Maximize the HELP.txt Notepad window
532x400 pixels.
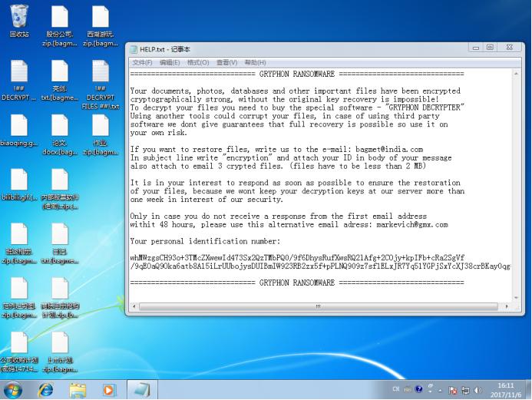(491, 48)
